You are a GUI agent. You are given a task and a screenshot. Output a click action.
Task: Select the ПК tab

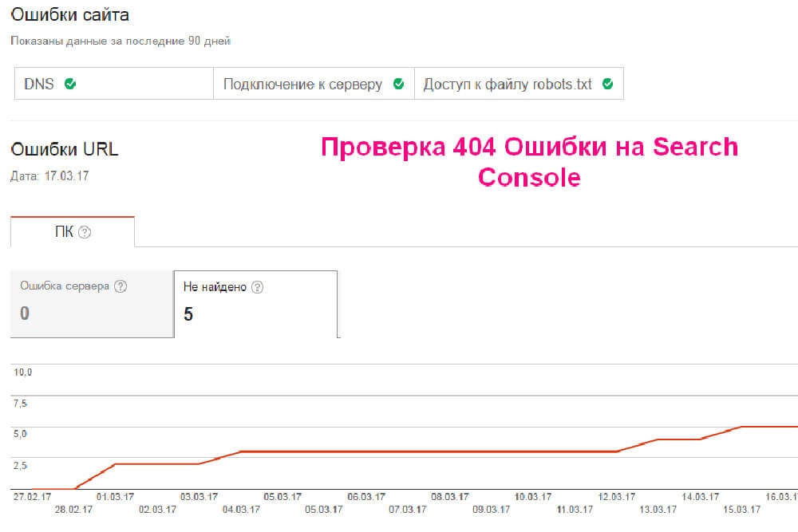click(x=73, y=232)
